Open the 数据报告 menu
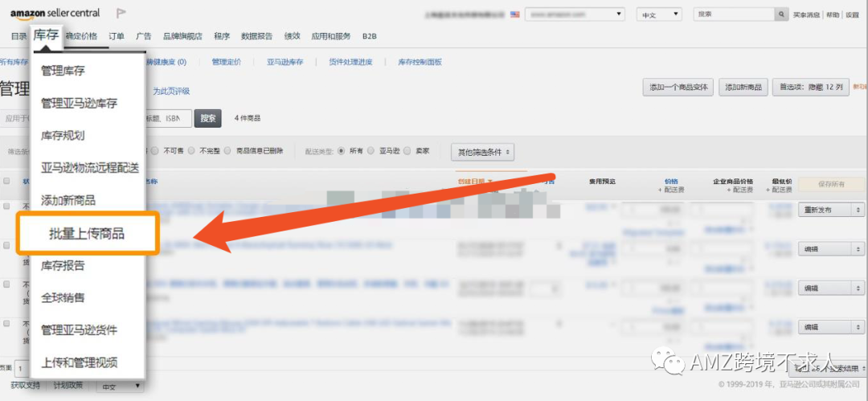868x401 pixels. [257, 36]
